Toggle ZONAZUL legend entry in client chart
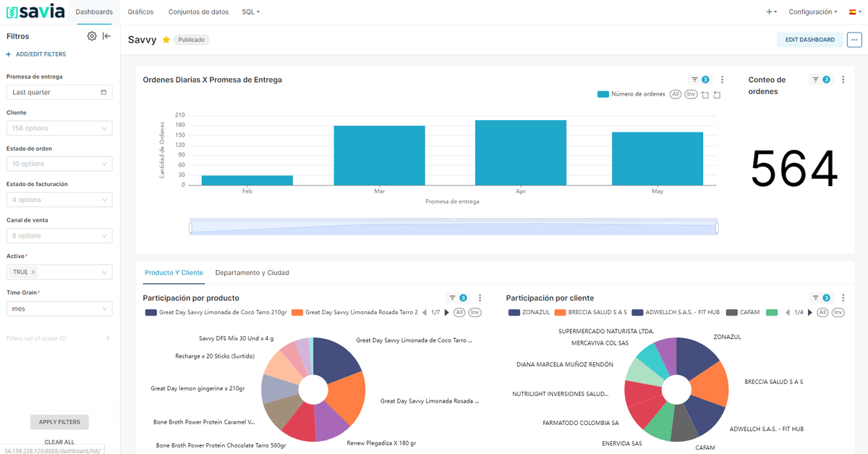Screen dimensions: 868x454 529,313
